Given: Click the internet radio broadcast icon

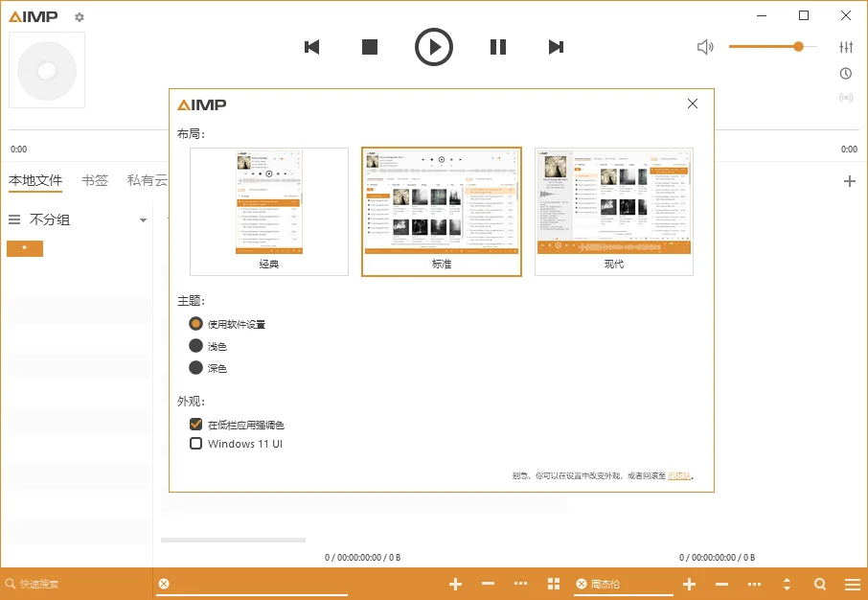Looking at the screenshot, I should point(846,97).
